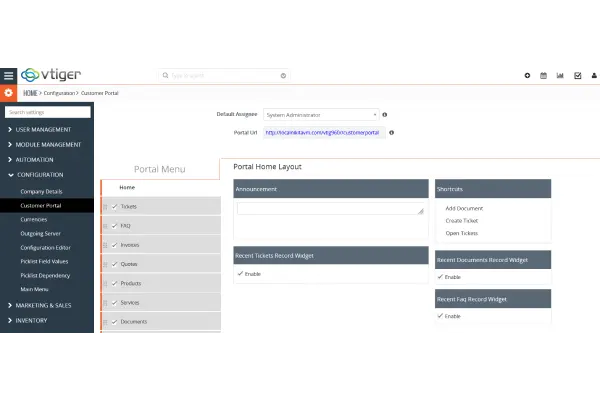Click info icon next to Default Assignee
The image size is (600, 400).
click(x=385, y=115)
